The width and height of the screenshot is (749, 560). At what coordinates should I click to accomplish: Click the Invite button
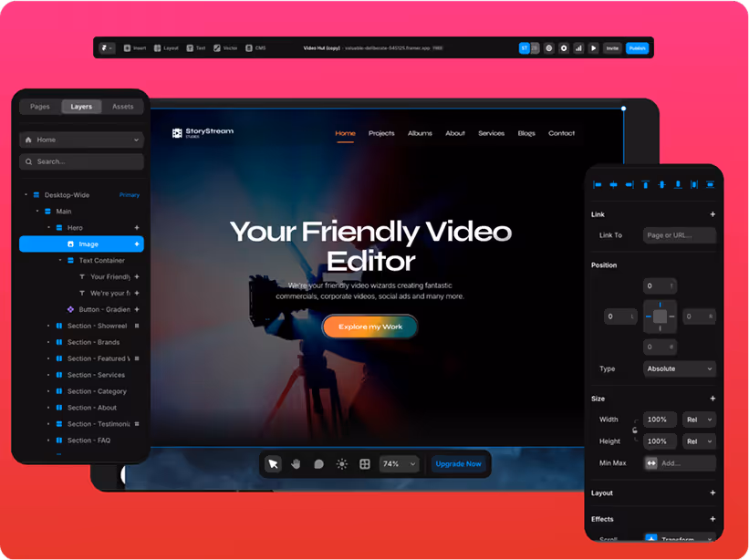tap(612, 48)
